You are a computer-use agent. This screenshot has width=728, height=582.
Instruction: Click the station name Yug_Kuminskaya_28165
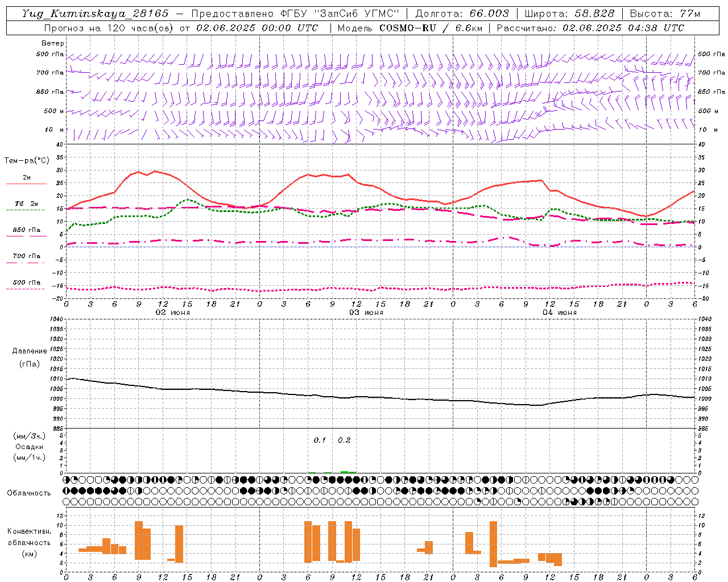pyautogui.click(x=95, y=14)
